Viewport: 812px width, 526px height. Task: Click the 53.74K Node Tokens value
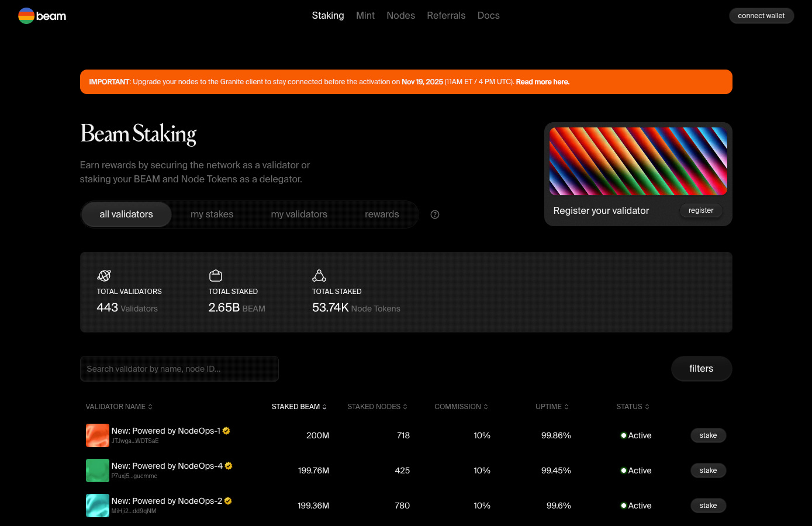(x=356, y=308)
